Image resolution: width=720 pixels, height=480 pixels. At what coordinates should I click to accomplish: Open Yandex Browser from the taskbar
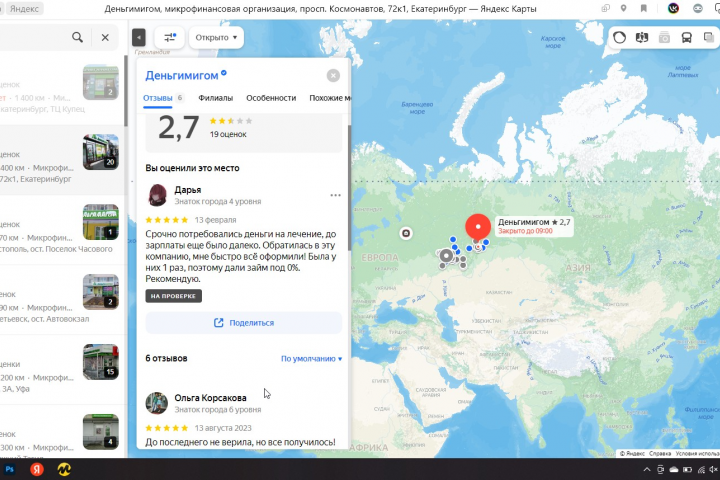coord(37,469)
